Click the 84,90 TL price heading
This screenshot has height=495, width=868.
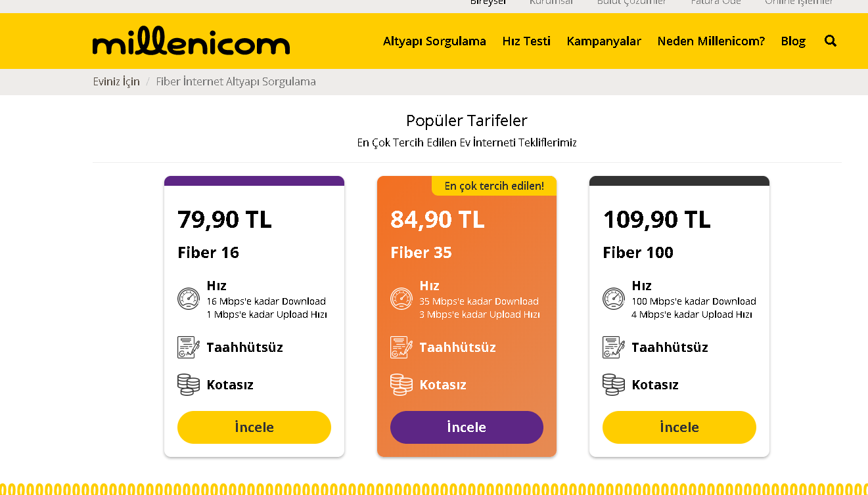(438, 219)
